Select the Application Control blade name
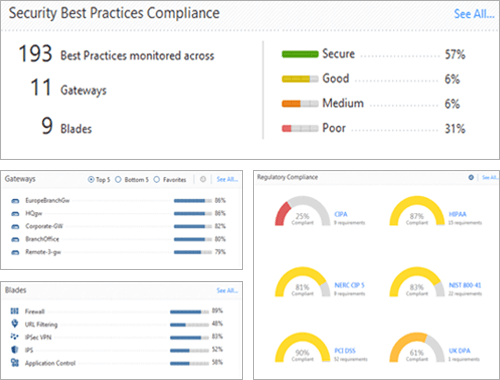This screenshot has width=500, height=380. coord(50,363)
